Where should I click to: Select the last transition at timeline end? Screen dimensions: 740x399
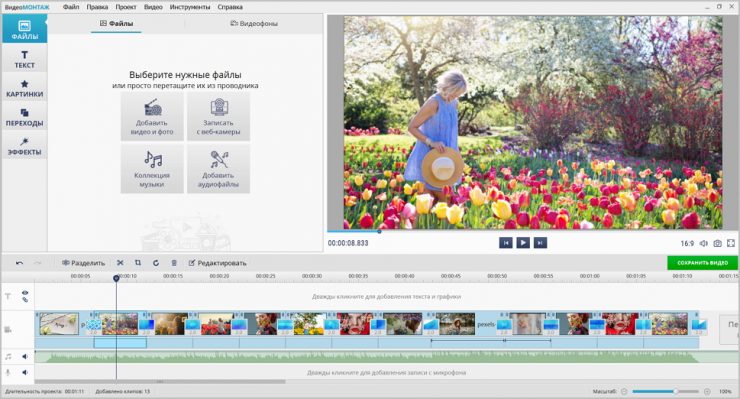click(699, 325)
